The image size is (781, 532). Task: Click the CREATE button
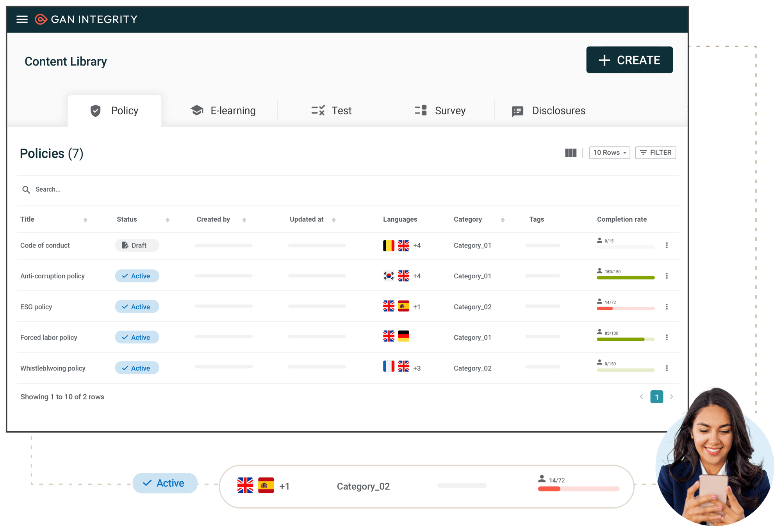(x=629, y=60)
